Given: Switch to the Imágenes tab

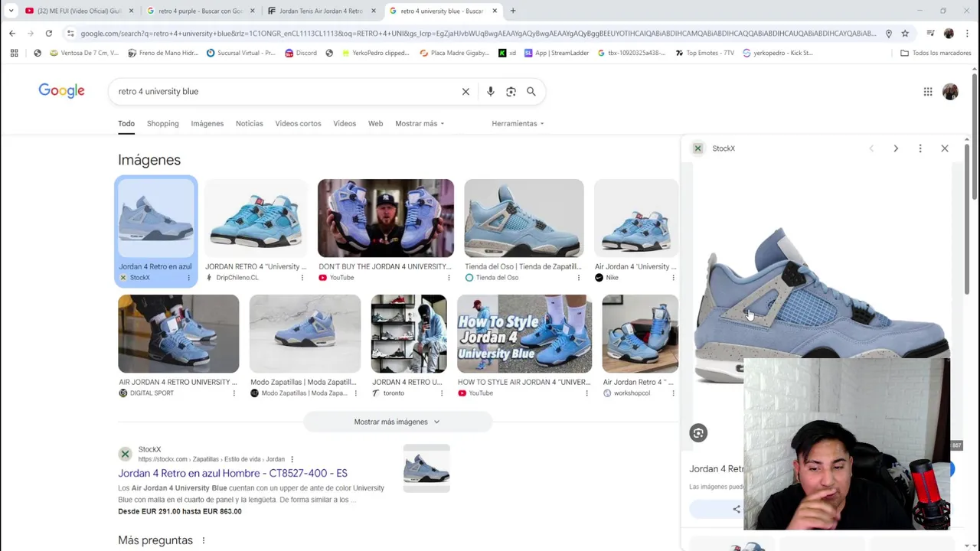Looking at the screenshot, I should click(x=207, y=123).
